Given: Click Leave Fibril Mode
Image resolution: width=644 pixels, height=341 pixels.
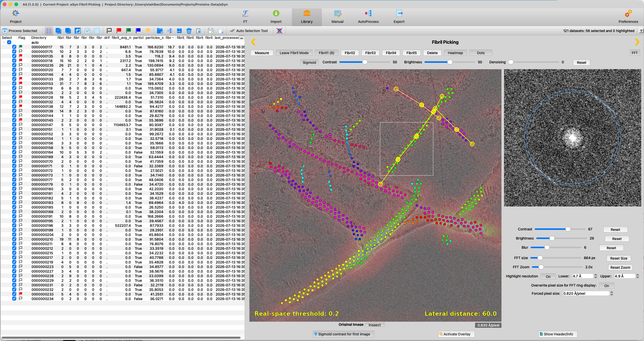Looking at the screenshot, I should (294, 53).
